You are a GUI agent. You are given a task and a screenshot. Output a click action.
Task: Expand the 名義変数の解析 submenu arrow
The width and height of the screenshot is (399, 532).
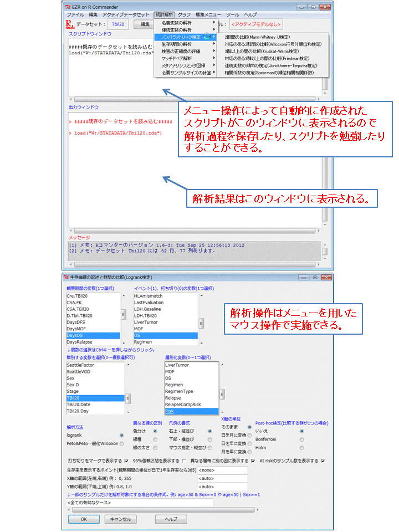214,22
